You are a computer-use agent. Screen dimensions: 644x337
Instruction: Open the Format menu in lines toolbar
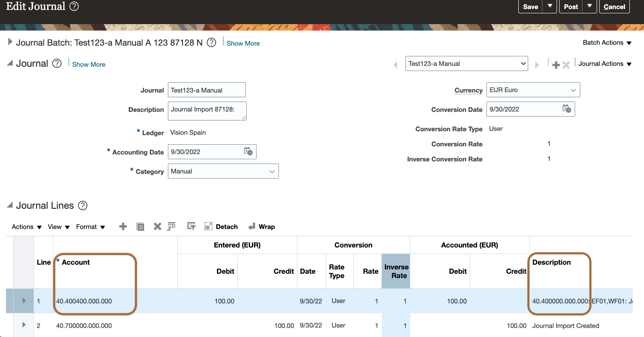pyautogui.click(x=90, y=227)
